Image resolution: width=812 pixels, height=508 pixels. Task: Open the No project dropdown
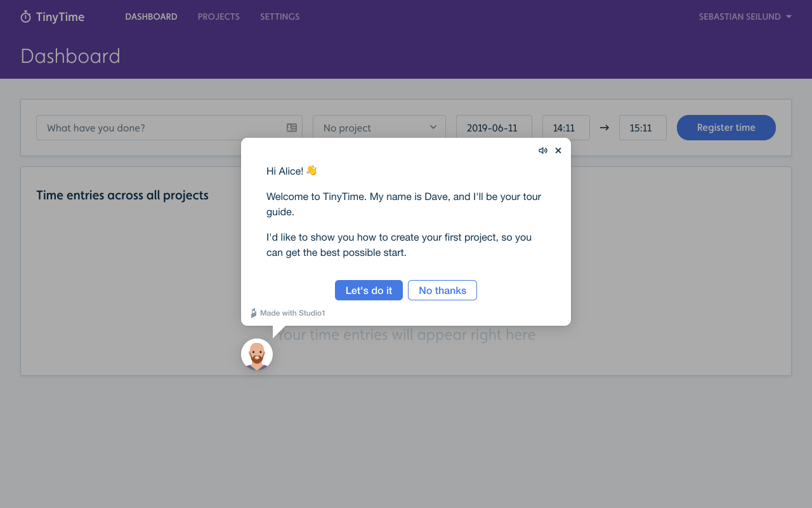379,128
